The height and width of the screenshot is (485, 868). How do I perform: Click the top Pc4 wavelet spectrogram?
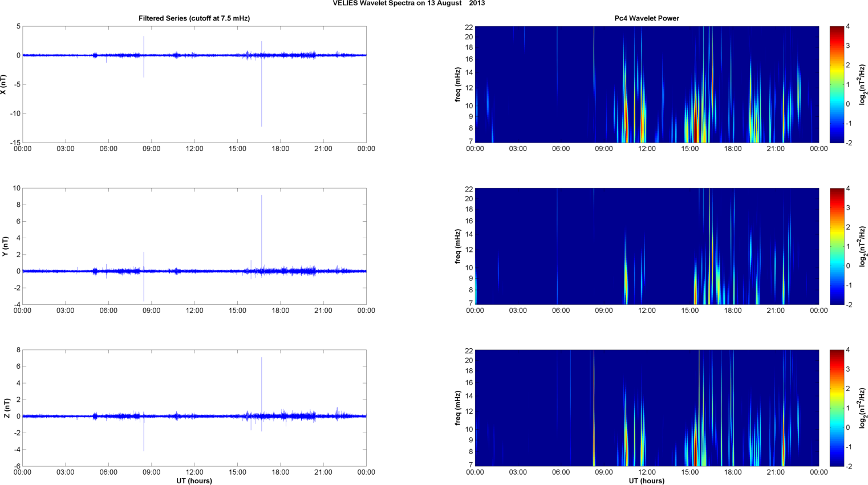[647, 84]
